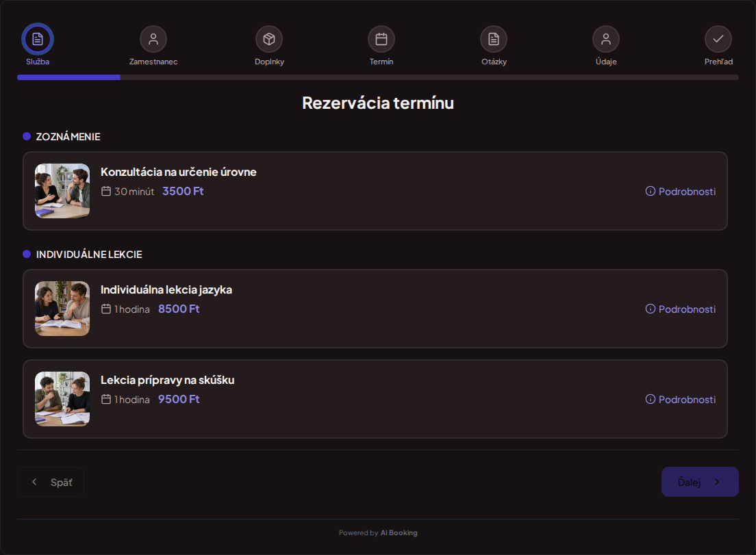Open the Prehľad checkmark step icon

coord(718,39)
